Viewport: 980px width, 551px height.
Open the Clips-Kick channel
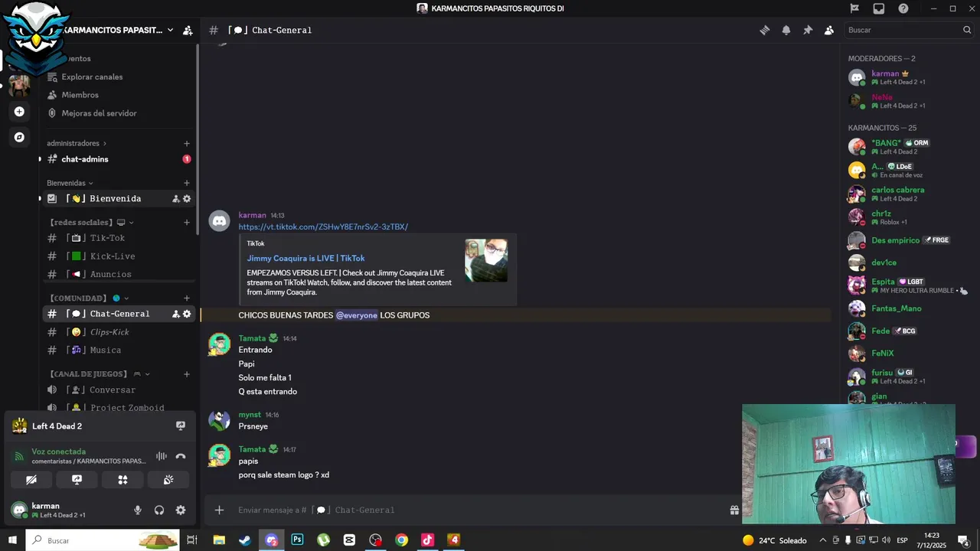pyautogui.click(x=119, y=332)
